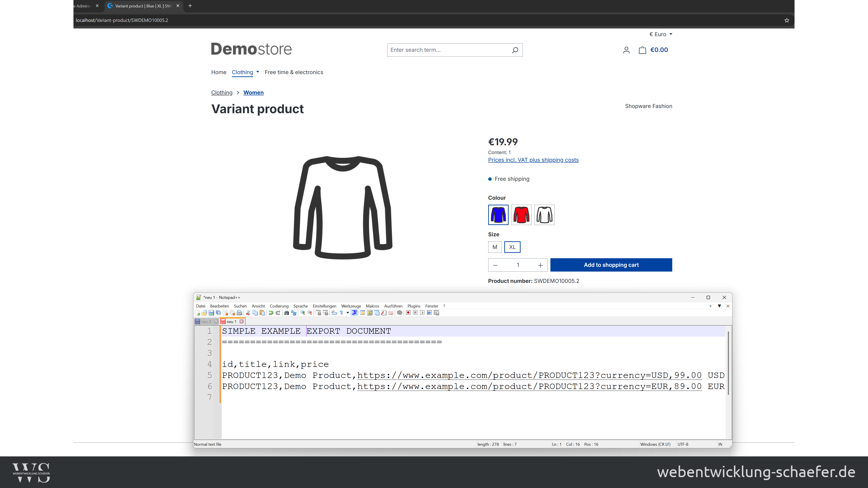The width and height of the screenshot is (868, 488).
Task: Undo last edit with green arrow icon
Action: point(271,312)
